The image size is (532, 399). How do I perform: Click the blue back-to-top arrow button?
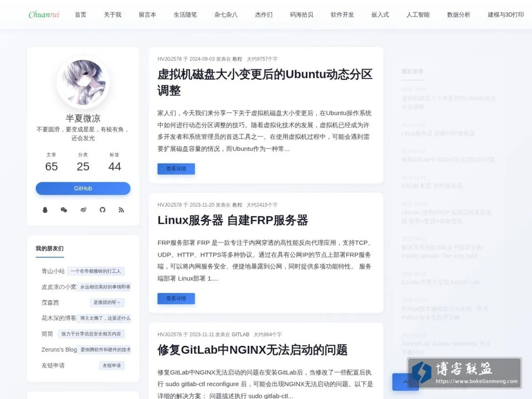click(405, 382)
